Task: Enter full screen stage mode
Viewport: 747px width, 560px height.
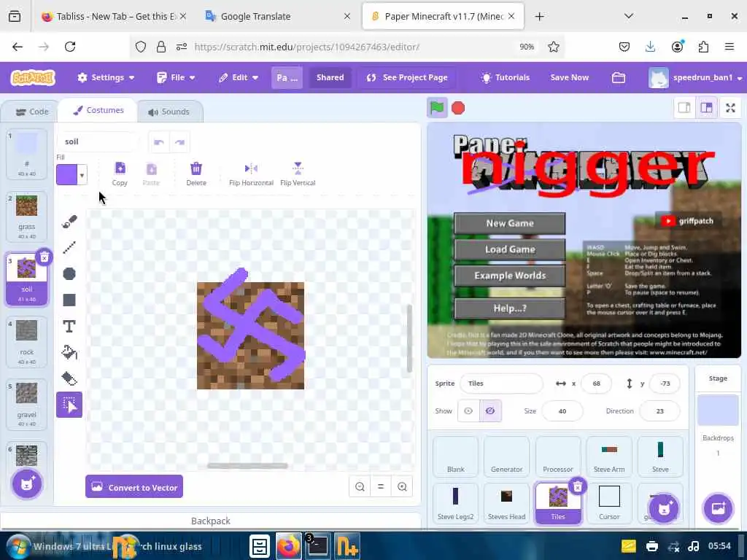Action: [x=730, y=108]
